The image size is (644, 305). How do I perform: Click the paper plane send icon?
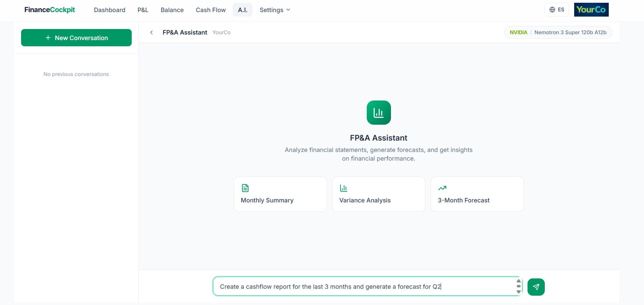[x=536, y=287]
